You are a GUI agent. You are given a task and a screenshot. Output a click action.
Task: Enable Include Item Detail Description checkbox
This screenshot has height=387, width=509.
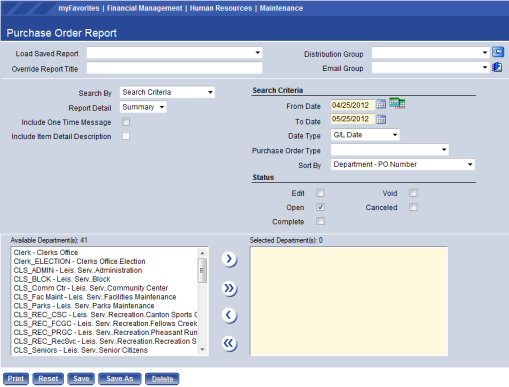pyautogui.click(x=126, y=136)
